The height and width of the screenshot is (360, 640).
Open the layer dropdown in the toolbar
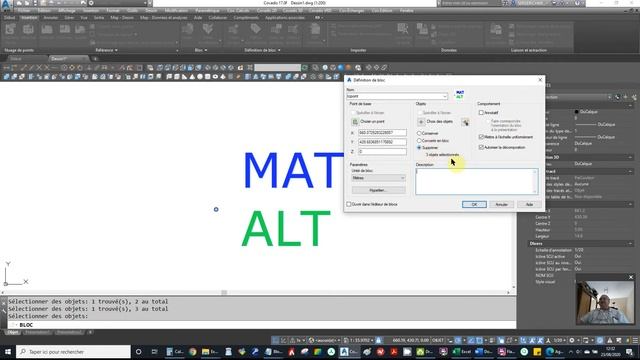(278, 67)
